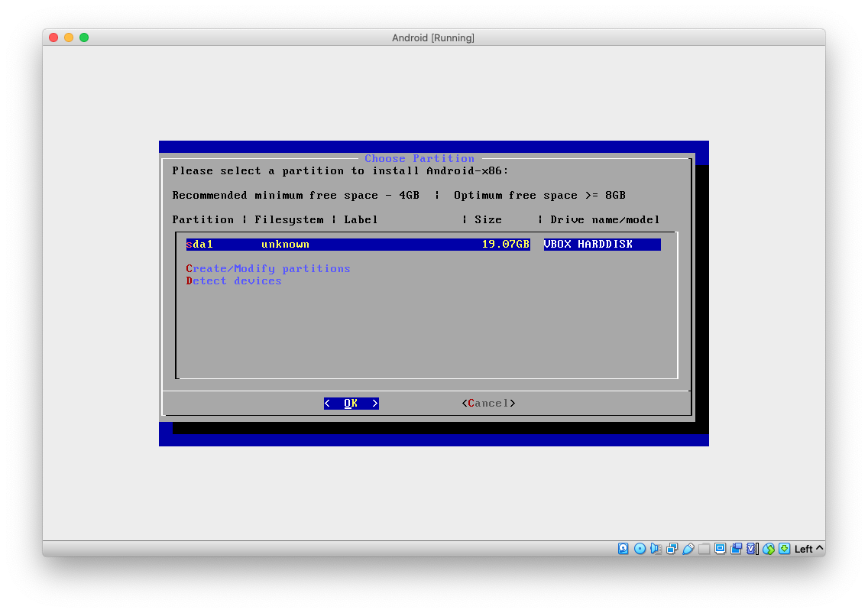Viewport: 868px width, 613px height.
Task: Close the Android VM window
Action: click(53, 37)
